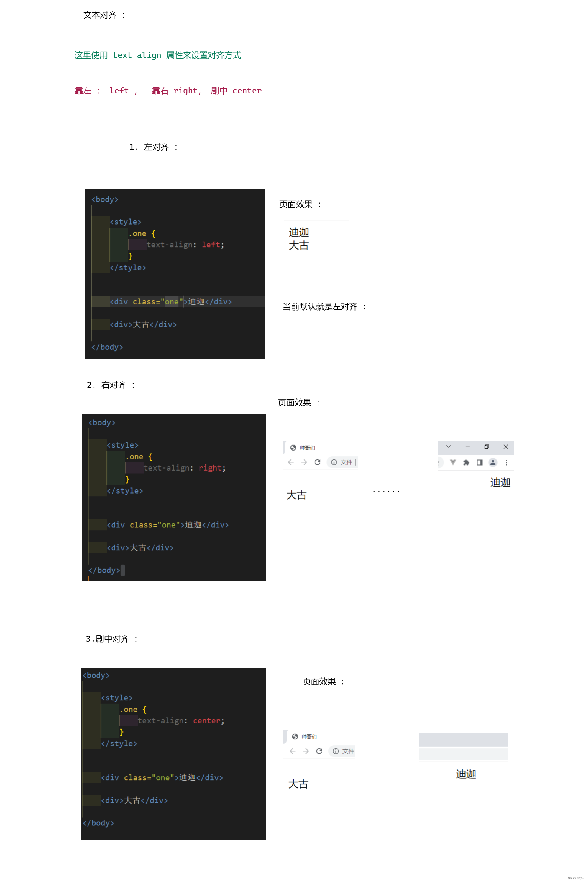588x882 pixels.
Task: Click the globe favicon on center-align browser tab
Action: 295,736
